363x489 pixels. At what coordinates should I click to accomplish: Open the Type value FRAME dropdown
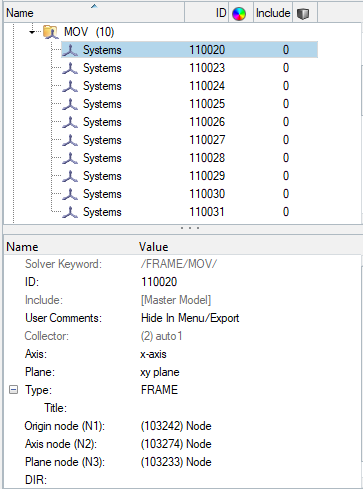click(x=249, y=390)
